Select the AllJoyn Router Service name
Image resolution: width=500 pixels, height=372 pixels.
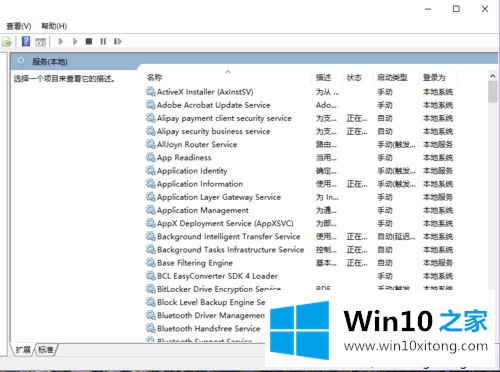click(x=197, y=144)
